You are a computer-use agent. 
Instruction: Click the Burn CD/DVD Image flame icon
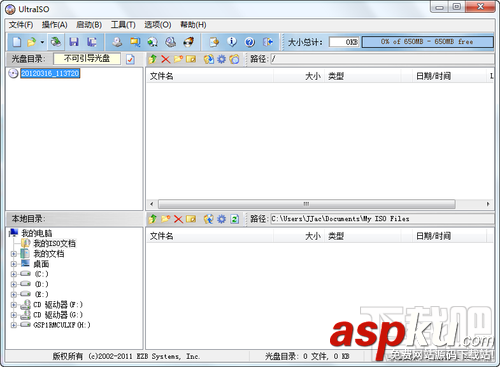click(x=188, y=42)
